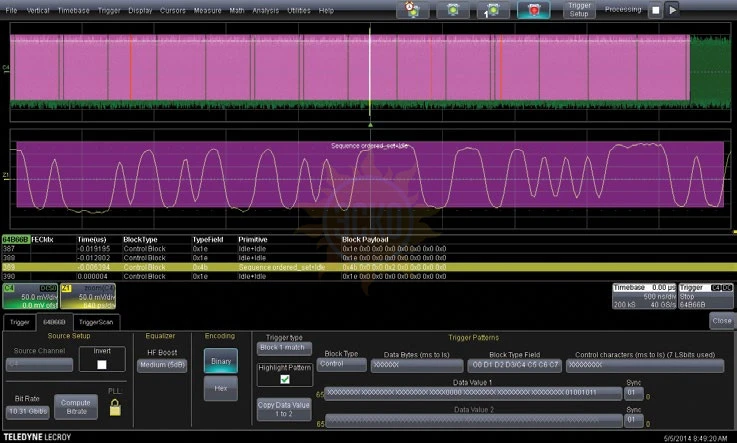Screen dimensions: 737x443
Task: Open the Block Type Control dropdown
Action: (341, 365)
